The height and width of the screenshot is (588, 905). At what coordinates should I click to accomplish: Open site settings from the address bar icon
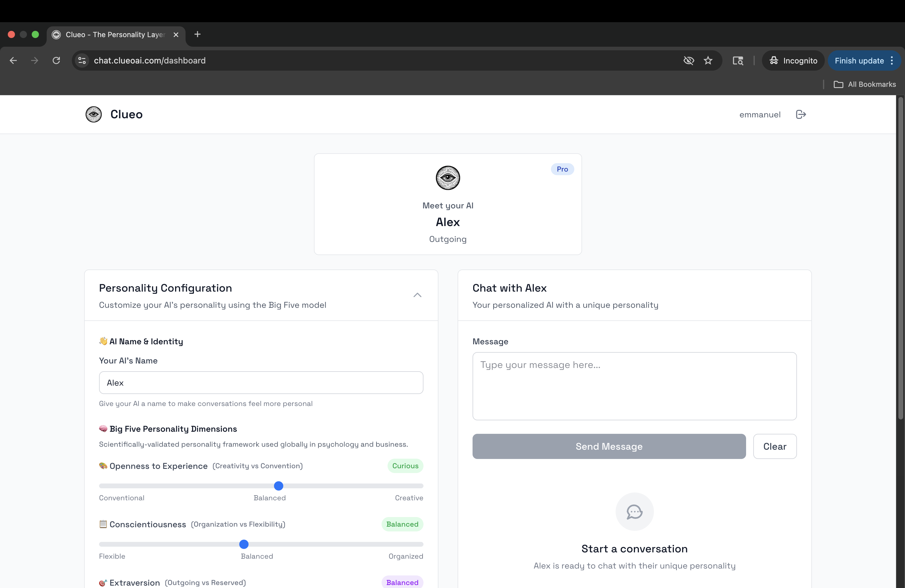tap(82, 60)
